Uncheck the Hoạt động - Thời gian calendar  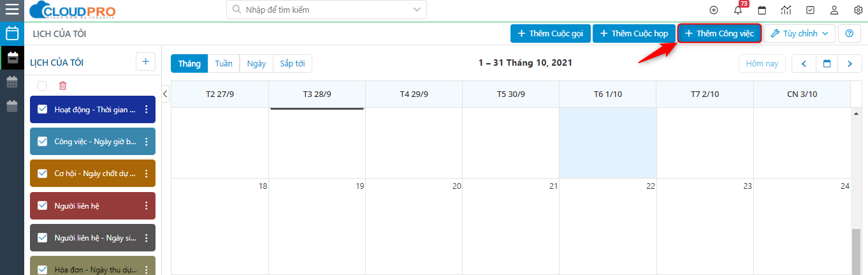coord(43,110)
